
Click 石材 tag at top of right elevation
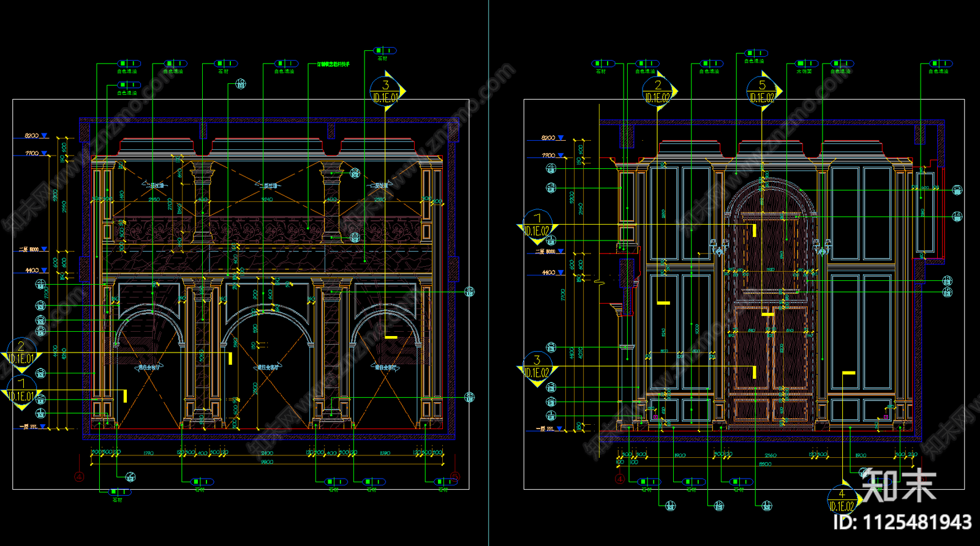602,67
